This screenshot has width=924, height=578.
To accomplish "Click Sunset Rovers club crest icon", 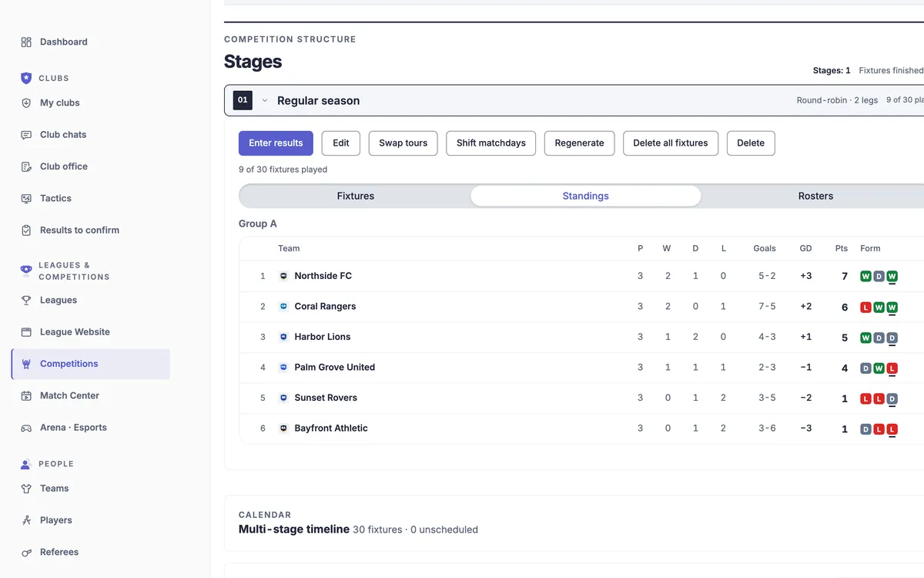I will point(283,398).
